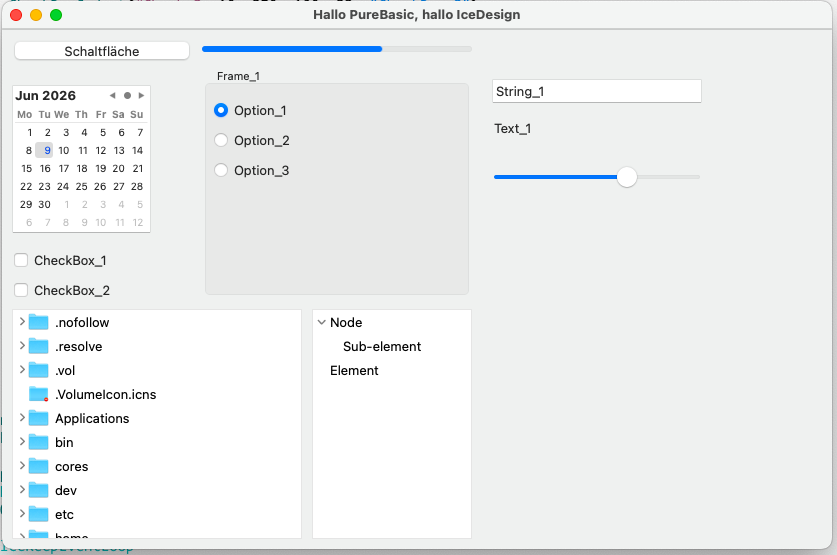The height and width of the screenshot is (555, 837).
Task: Click the dev folder icon
Action: [x=38, y=490]
